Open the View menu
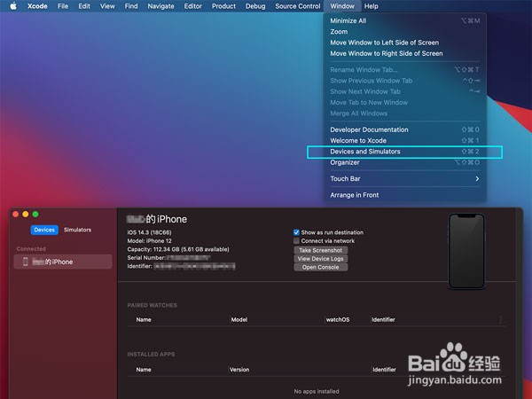The height and width of the screenshot is (399, 532). tap(107, 6)
